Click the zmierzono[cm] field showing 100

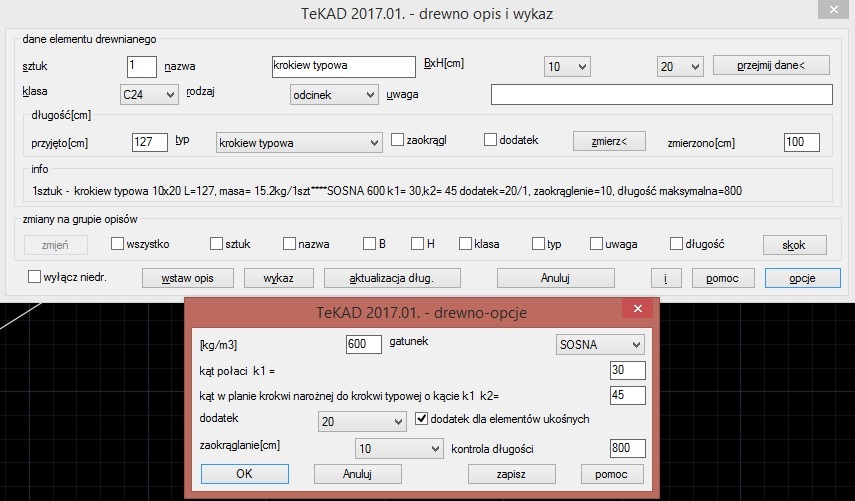802,142
